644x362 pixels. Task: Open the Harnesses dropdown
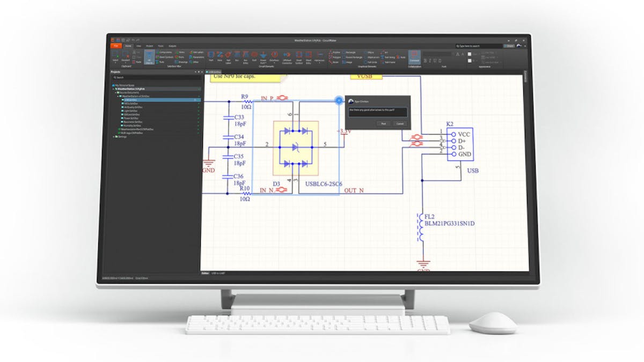[319, 57]
